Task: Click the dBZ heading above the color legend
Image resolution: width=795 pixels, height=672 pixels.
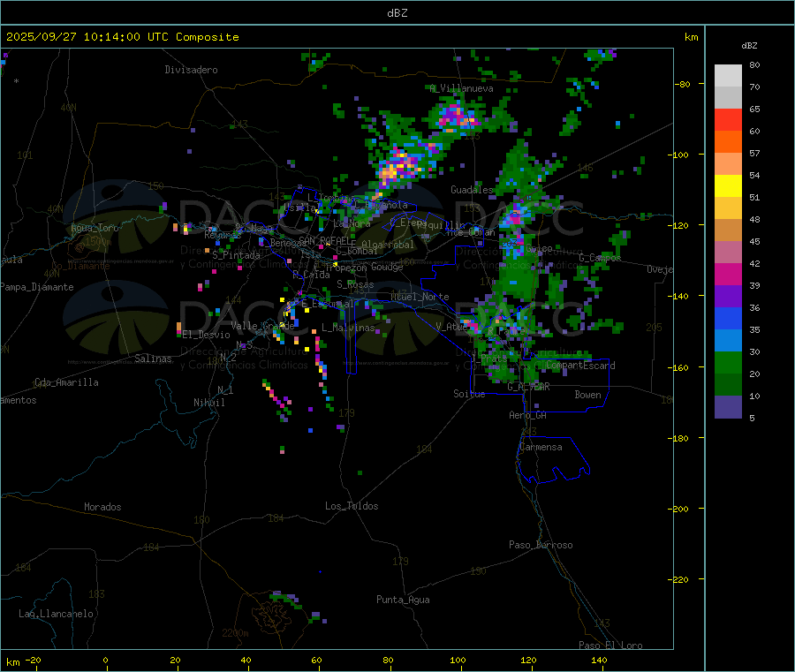Action: (749, 46)
